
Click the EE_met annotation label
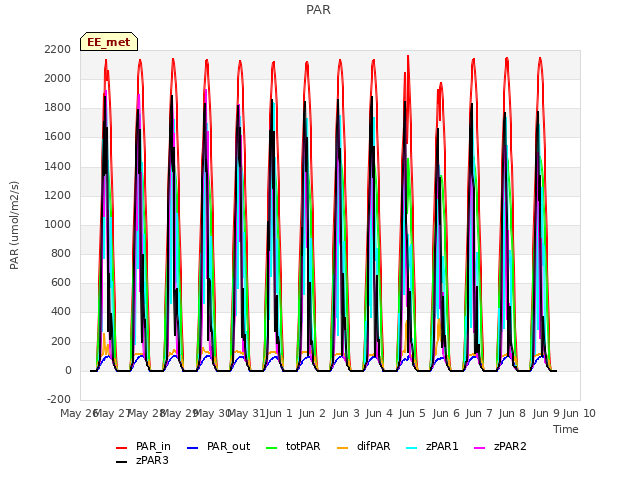109,42
